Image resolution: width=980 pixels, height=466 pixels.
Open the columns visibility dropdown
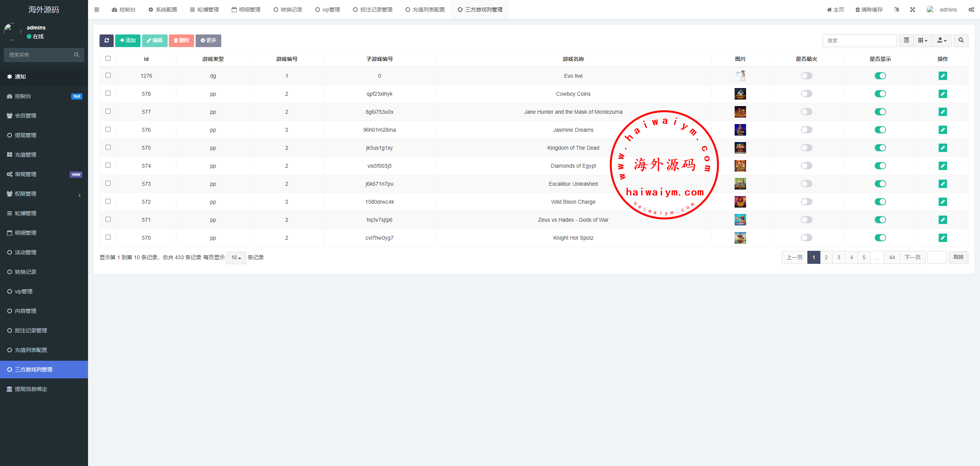coord(923,41)
